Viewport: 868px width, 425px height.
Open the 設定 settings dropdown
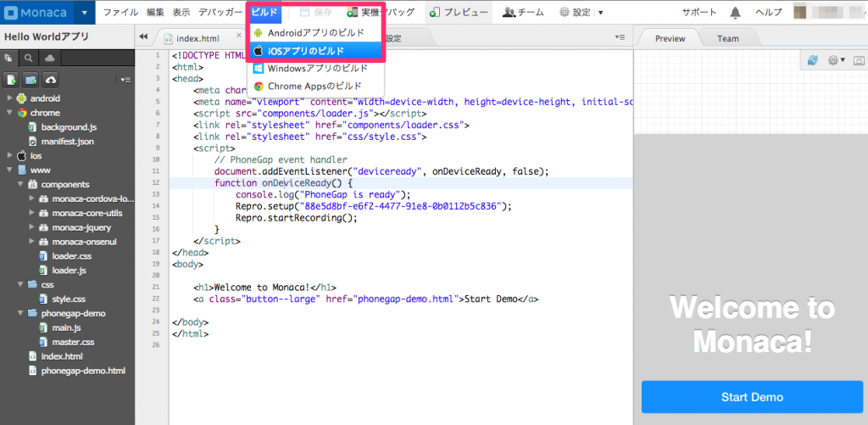(x=581, y=12)
